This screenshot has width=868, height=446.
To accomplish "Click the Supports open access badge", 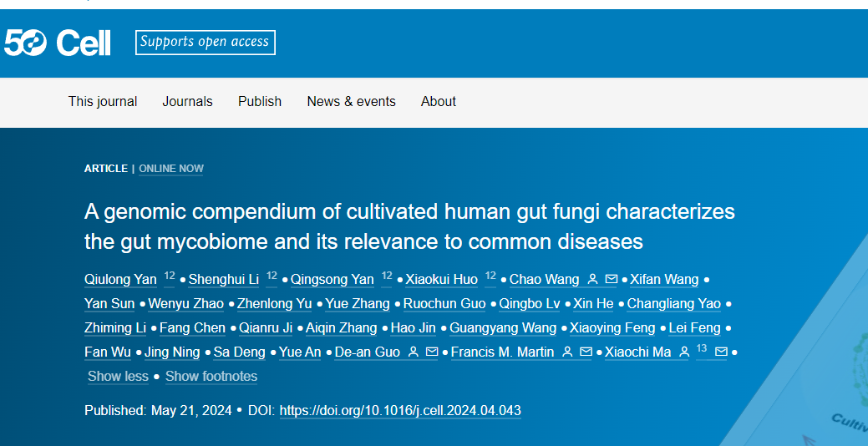I will (206, 43).
